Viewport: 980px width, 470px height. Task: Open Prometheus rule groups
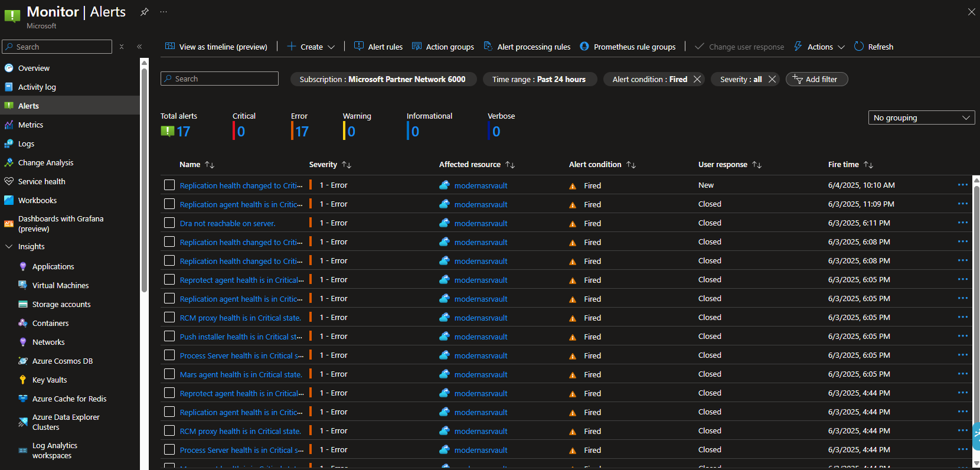(x=628, y=47)
